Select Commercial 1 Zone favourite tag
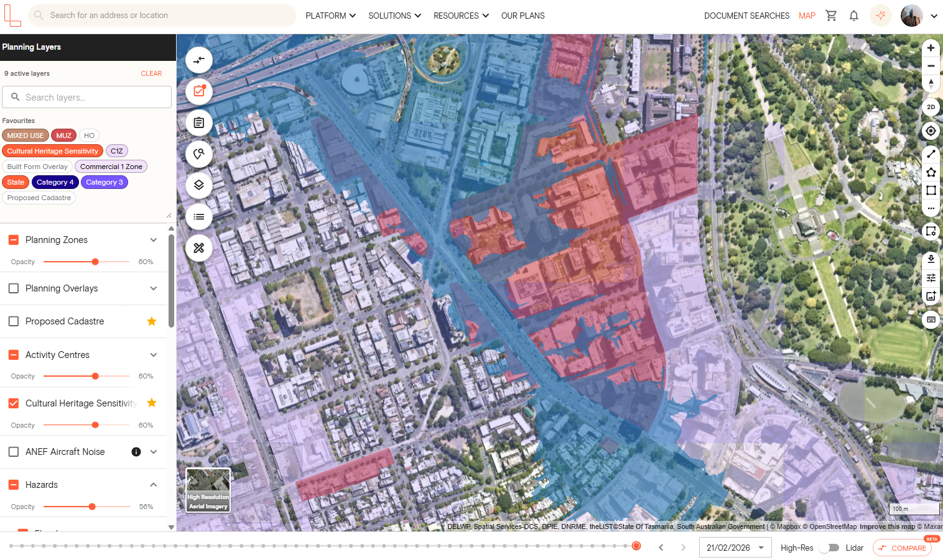Screen dimensions: 943x560 [111, 167]
